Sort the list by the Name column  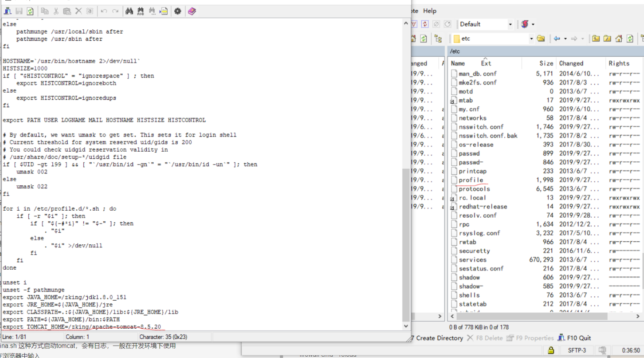point(458,63)
